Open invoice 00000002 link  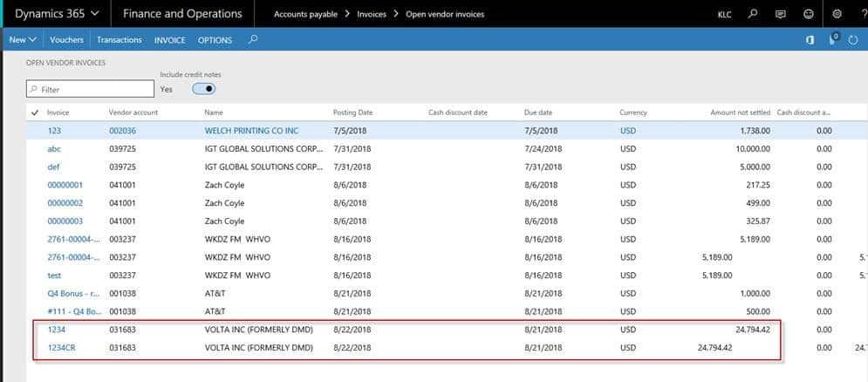click(x=65, y=203)
